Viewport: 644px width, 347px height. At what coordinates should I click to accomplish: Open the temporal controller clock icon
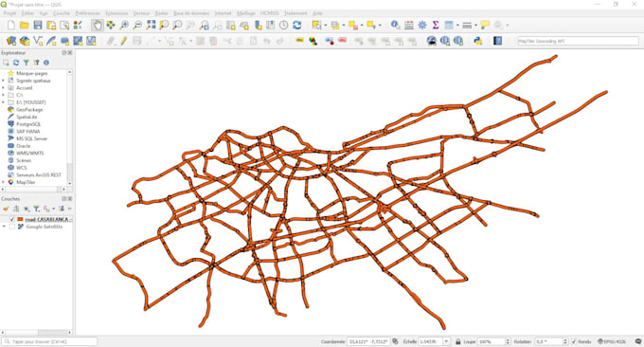click(x=283, y=26)
